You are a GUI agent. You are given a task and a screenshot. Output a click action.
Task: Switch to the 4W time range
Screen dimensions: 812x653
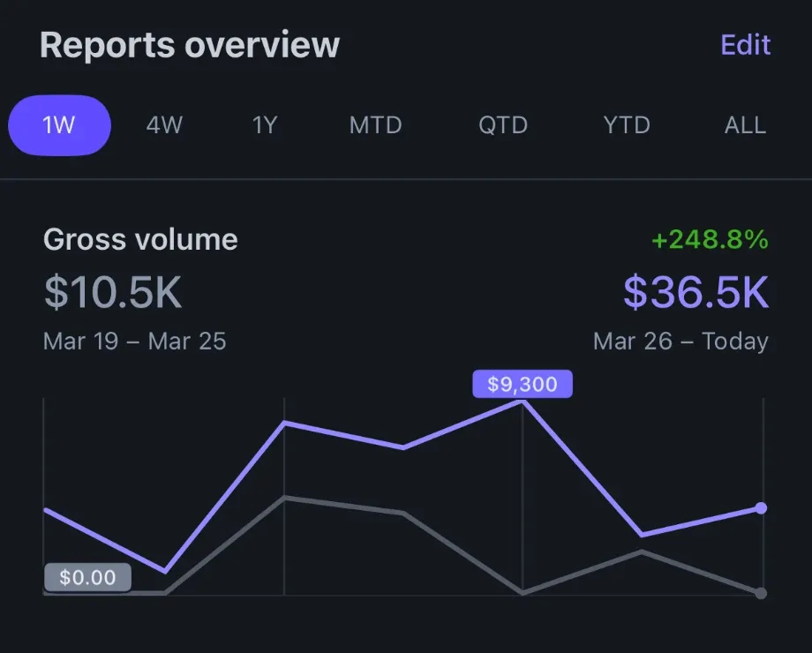[164, 125]
